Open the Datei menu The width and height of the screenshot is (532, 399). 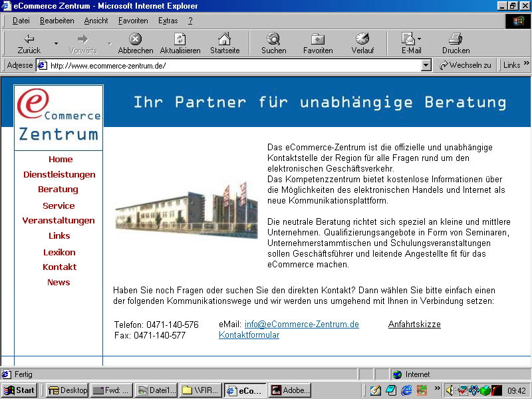click(x=21, y=21)
